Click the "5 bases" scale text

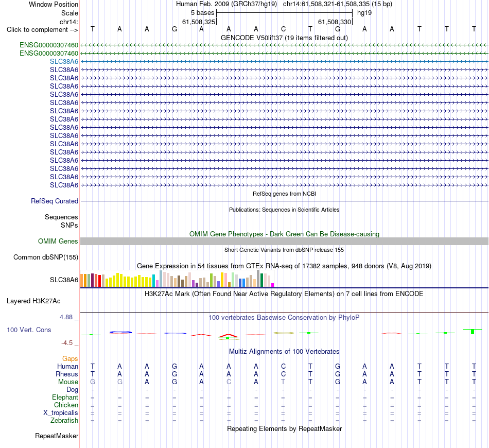(203, 13)
